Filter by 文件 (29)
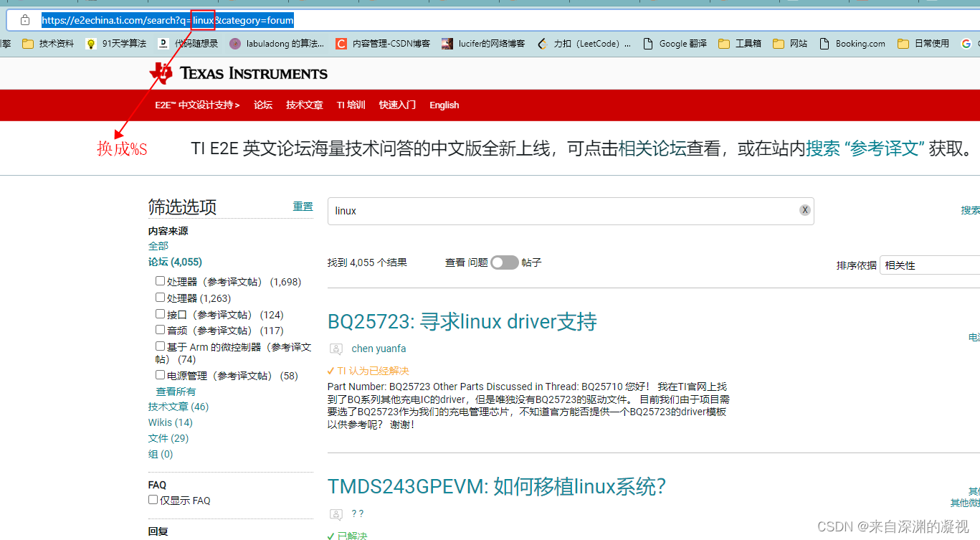Viewport: 980px width, 540px height. (168, 438)
